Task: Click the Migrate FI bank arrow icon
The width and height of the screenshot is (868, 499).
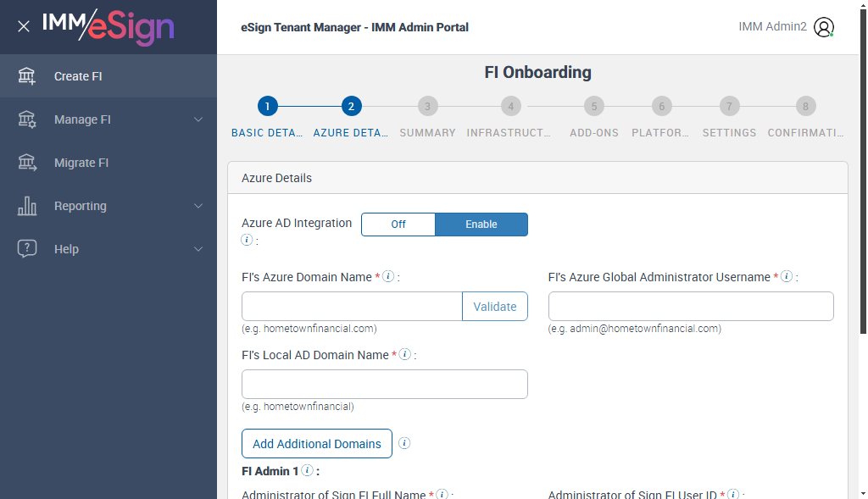Action: click(x=26, y=162)
